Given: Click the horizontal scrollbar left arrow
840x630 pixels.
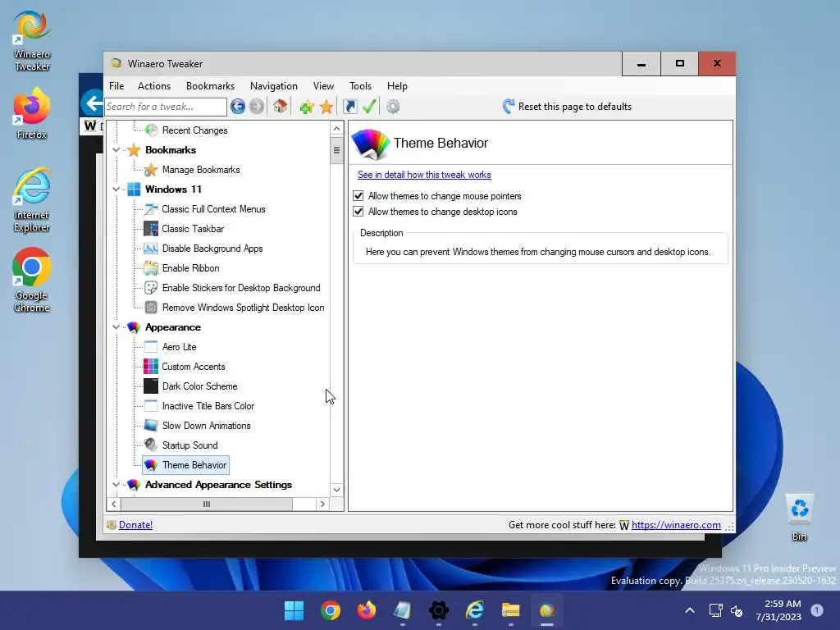Looking at the screenshot, I should pyautogui.click(x=113, y=504).
